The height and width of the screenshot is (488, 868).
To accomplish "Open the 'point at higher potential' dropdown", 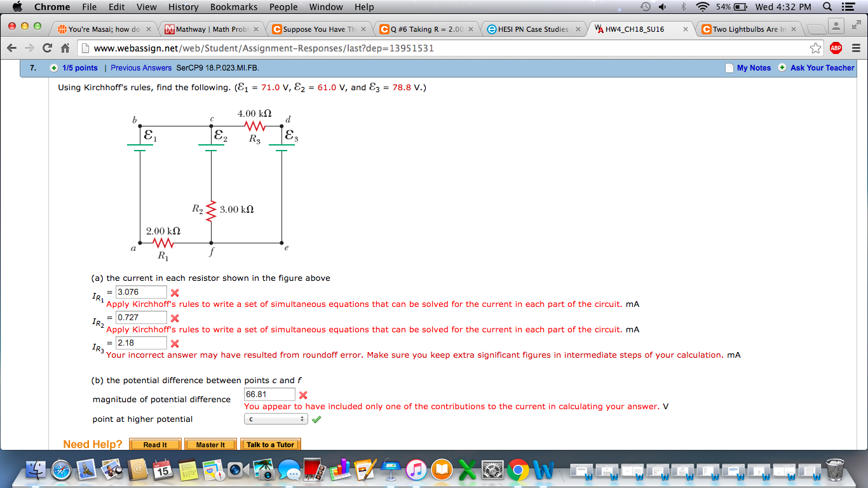I will [x=276, y=419].
